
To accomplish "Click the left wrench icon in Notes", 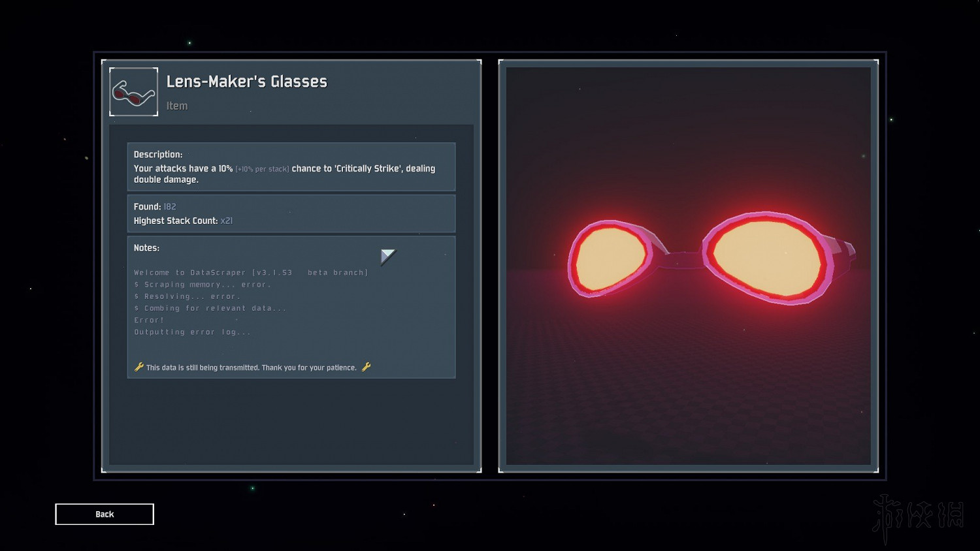I will [x=139, y=367].
